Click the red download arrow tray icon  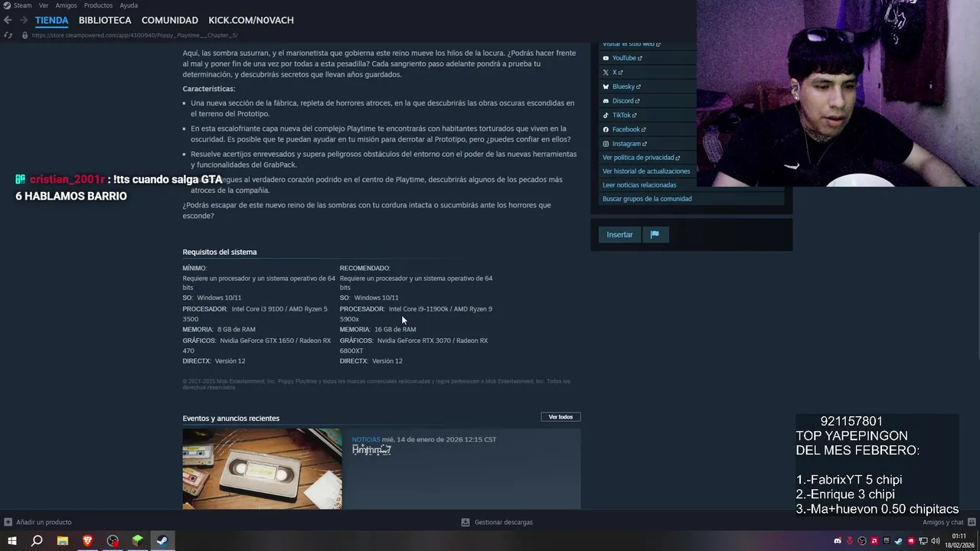pyautogui.click(x=850, y=541)
